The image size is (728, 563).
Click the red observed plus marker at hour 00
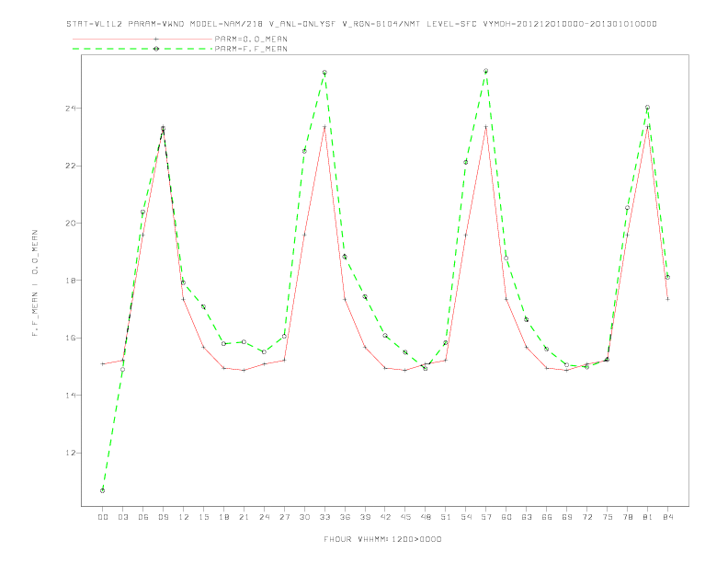click(103, 363)
